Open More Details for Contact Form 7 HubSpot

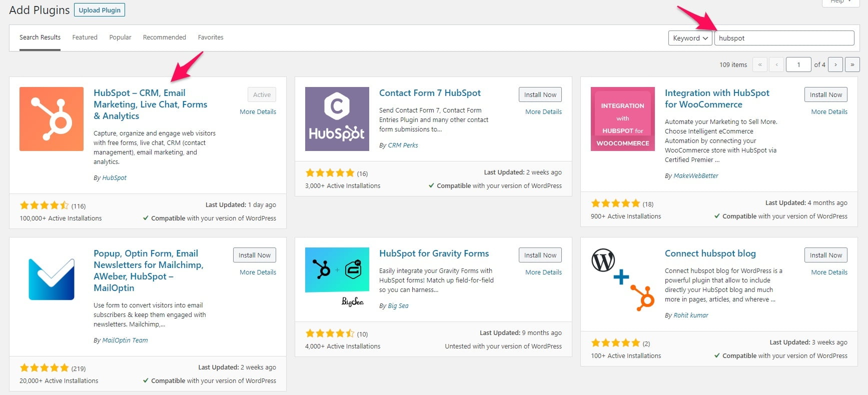[x=543, y=111]
